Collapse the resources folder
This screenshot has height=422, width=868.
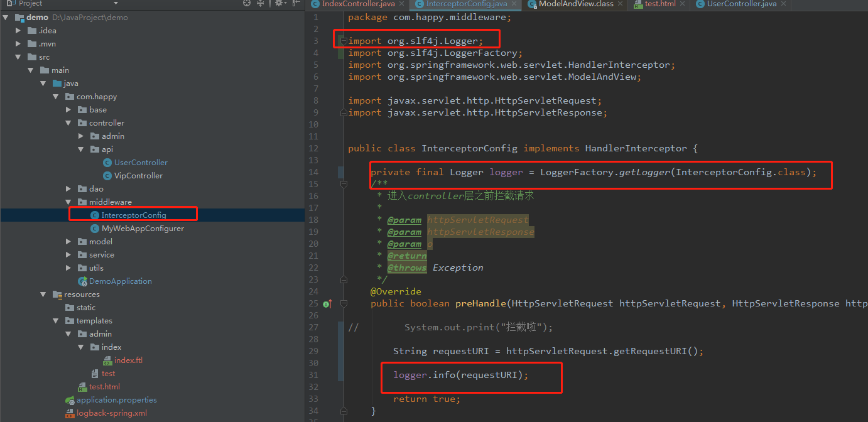click(43, 295)
